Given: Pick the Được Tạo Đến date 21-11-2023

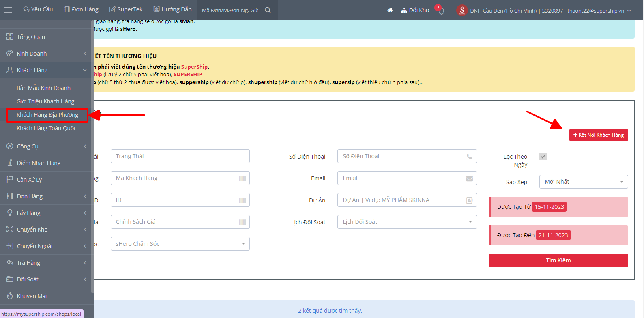Looking at the screenshot, I should click(553, 235).
